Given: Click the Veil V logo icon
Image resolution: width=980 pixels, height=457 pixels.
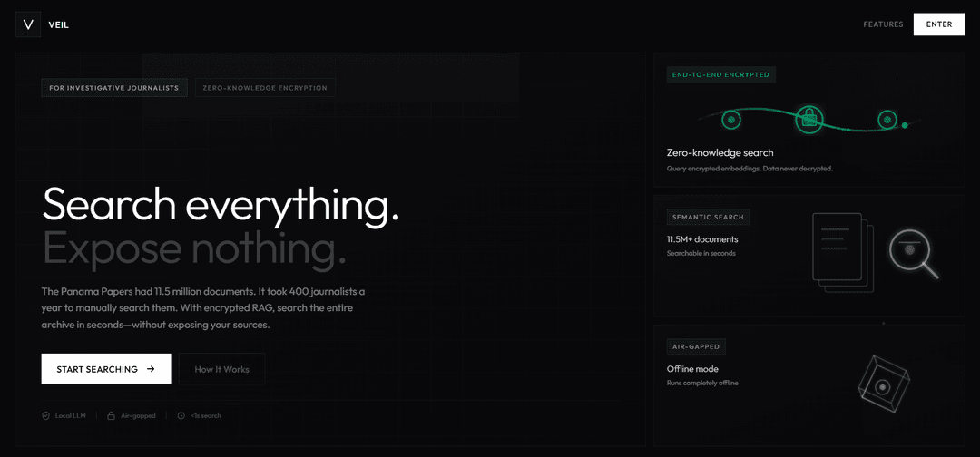Looking at the screenshot, I should [x=27, y=24].
